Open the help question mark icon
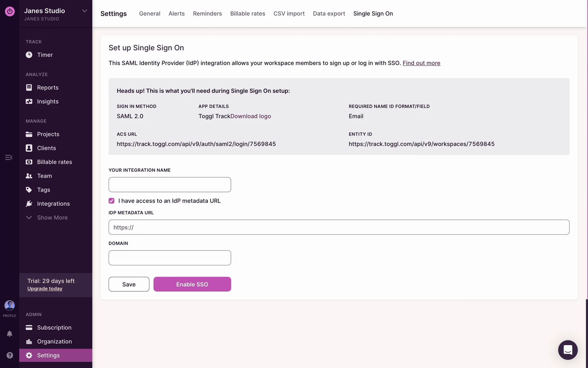 [x=9, y=355]
